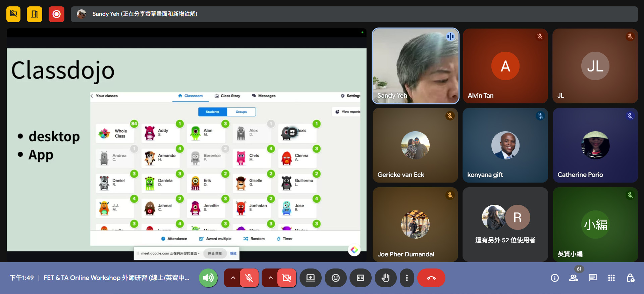Open the emoji reactions button

(335, 278)
